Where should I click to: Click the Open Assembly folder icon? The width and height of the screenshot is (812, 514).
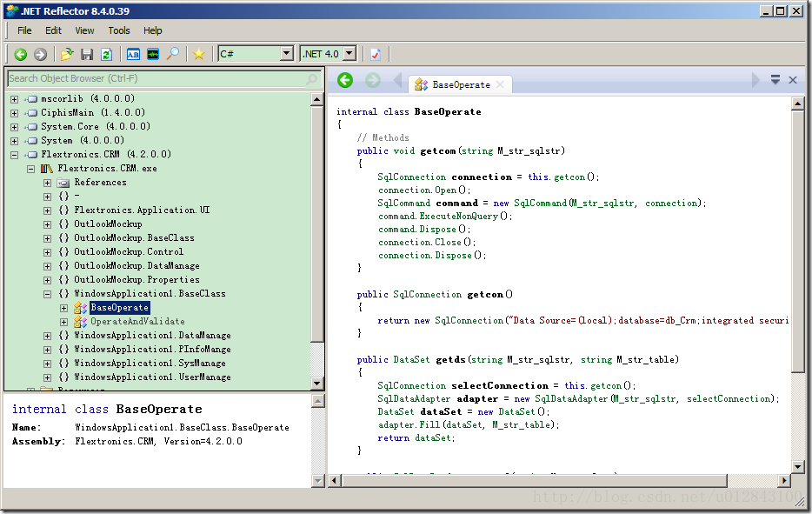pos(67,54)
